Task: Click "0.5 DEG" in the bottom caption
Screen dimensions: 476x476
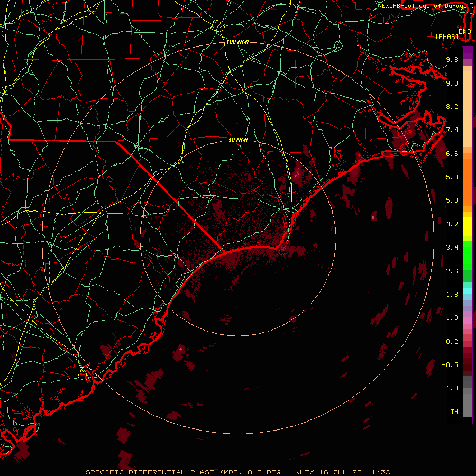Action: 264,472
